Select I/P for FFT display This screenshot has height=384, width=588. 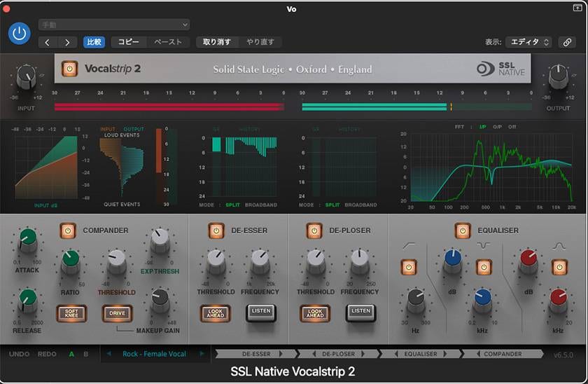point(482,127)
